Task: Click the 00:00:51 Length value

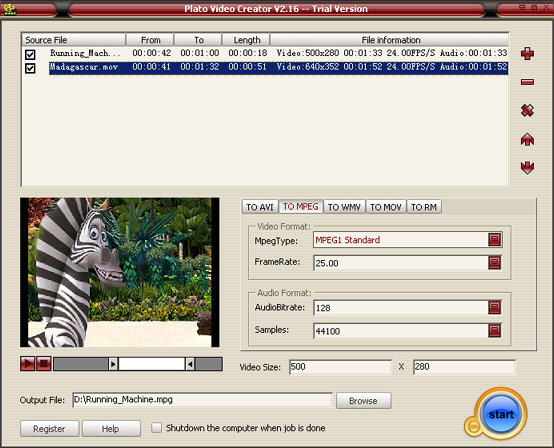Action: [247, 67]
